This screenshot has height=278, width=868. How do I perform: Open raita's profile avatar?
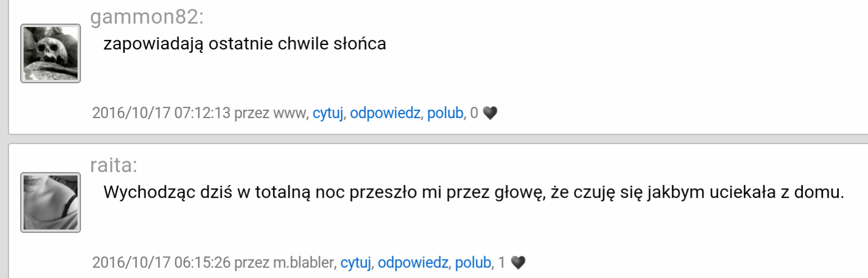click(x=51, y=203)
